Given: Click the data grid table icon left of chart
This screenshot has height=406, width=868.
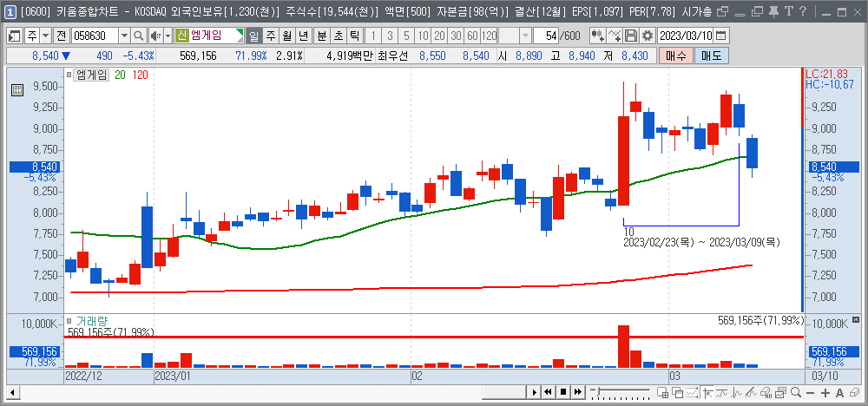Looking at the screenshot, I should click(x=17, y=90).
